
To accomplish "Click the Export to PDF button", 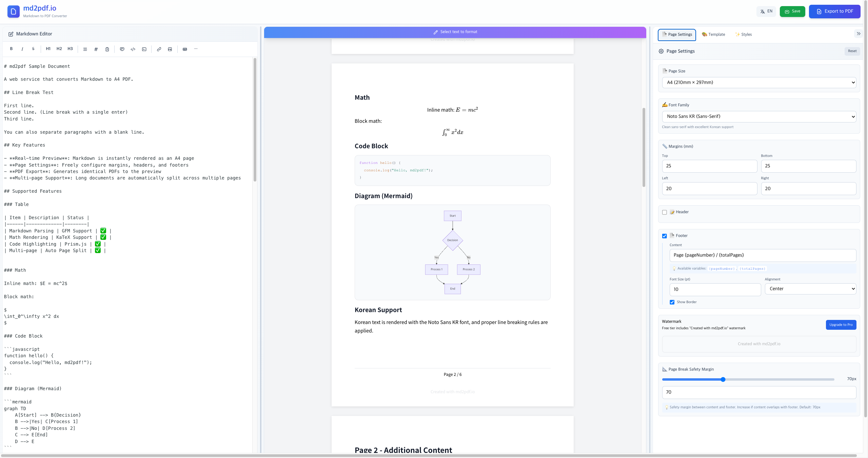I will [x=835, y=11].
